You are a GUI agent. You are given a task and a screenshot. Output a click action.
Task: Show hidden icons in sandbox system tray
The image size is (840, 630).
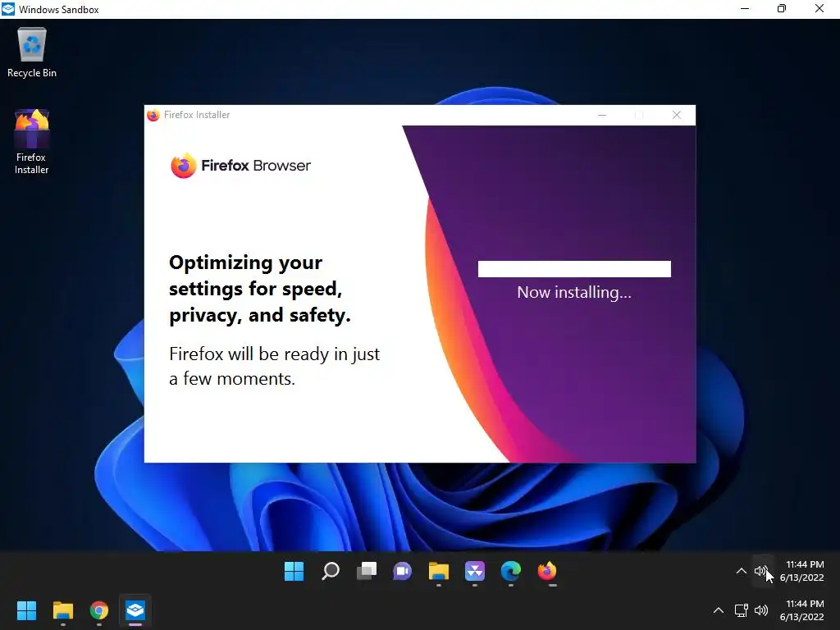coord(742,571)
